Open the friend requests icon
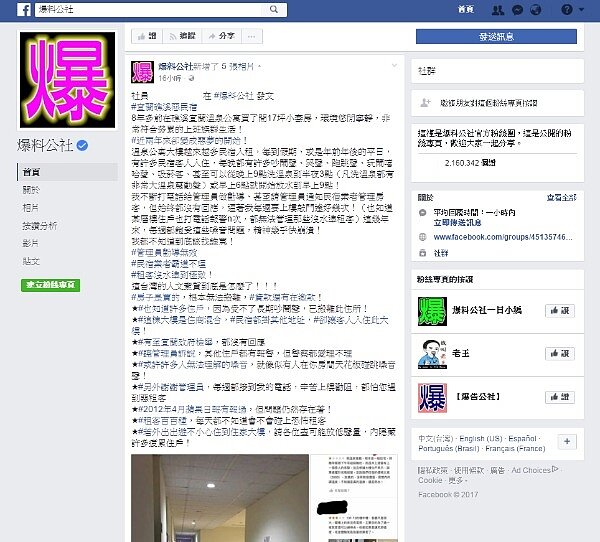Screen dimensions: 600x542 (x=497, y=10)
